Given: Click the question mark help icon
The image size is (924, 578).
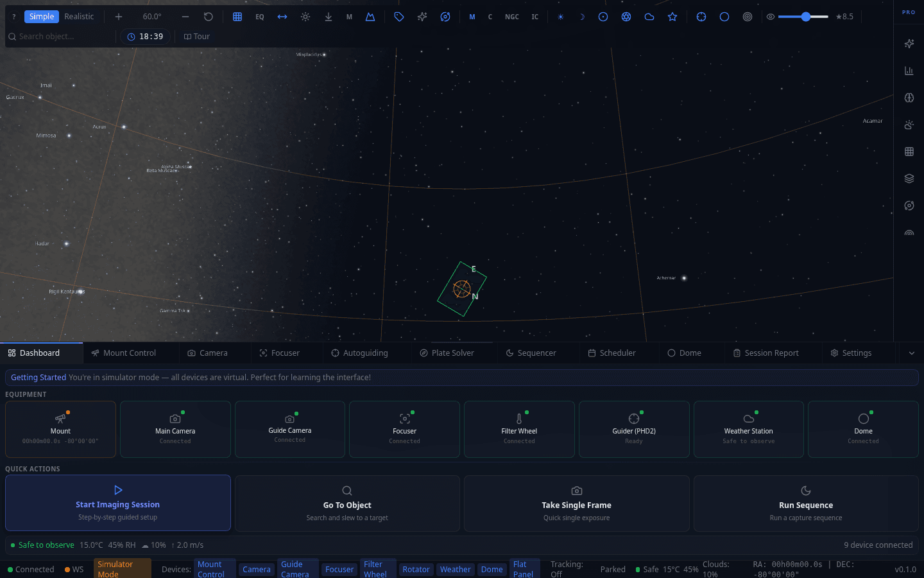Looking at the screenshot, I should [x=13, y=17].
